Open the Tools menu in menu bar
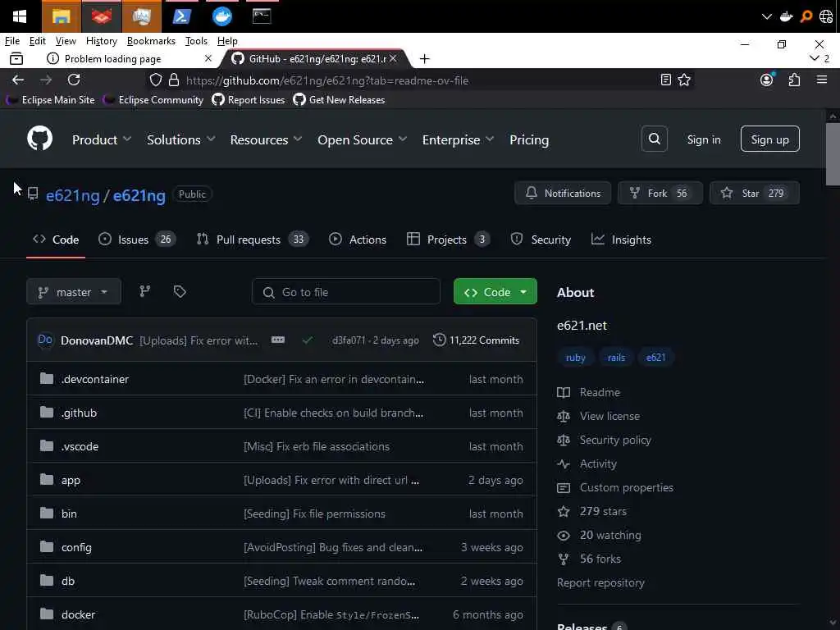Image resolution: width=840 pixels, height=630 pixels. (x=196, y=41)
